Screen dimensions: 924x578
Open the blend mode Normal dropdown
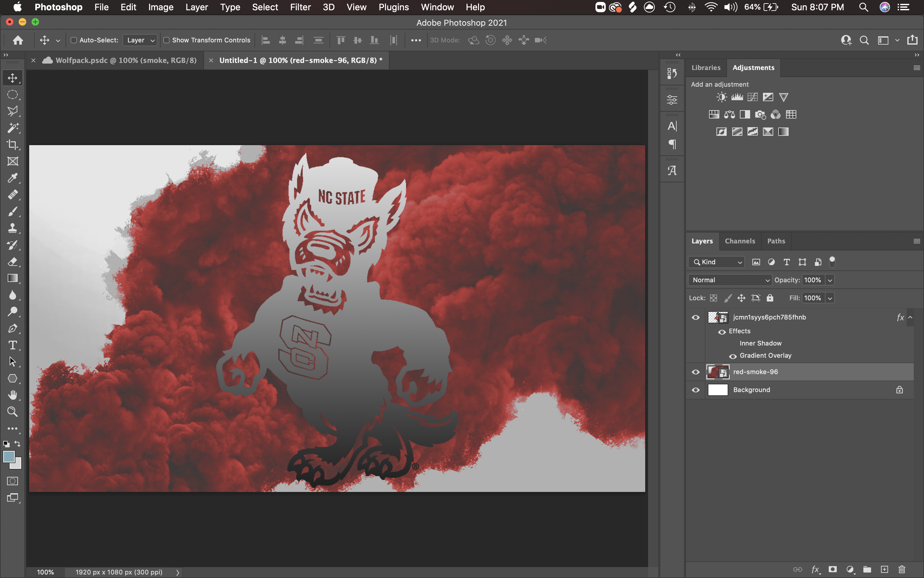[x=730, y=280]
